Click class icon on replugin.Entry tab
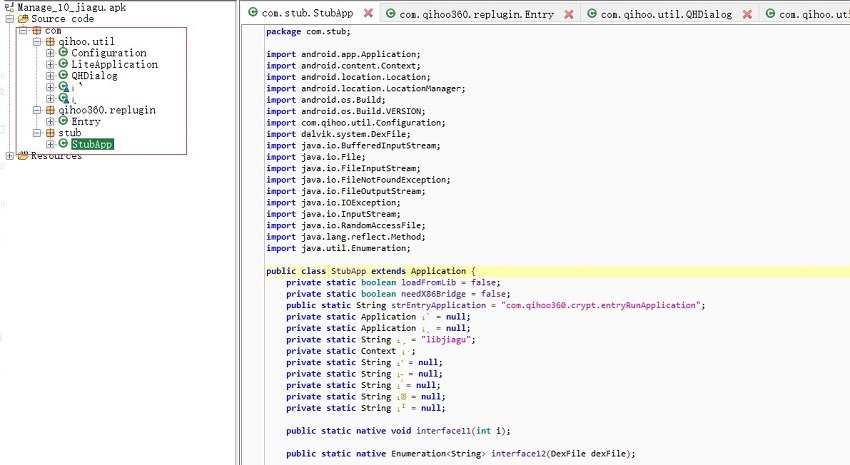The height and width of the screenshot is (465, 850). [391, 14]
